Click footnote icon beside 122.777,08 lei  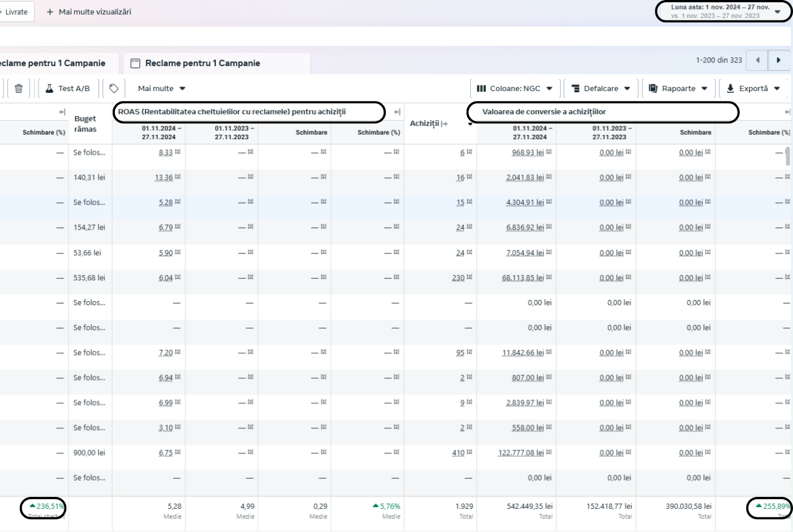(x=549, y=452)
